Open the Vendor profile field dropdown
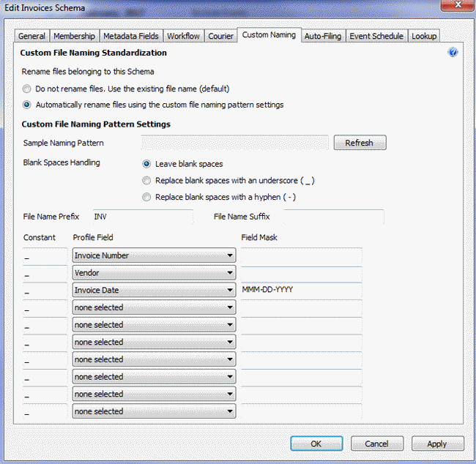 155,273
